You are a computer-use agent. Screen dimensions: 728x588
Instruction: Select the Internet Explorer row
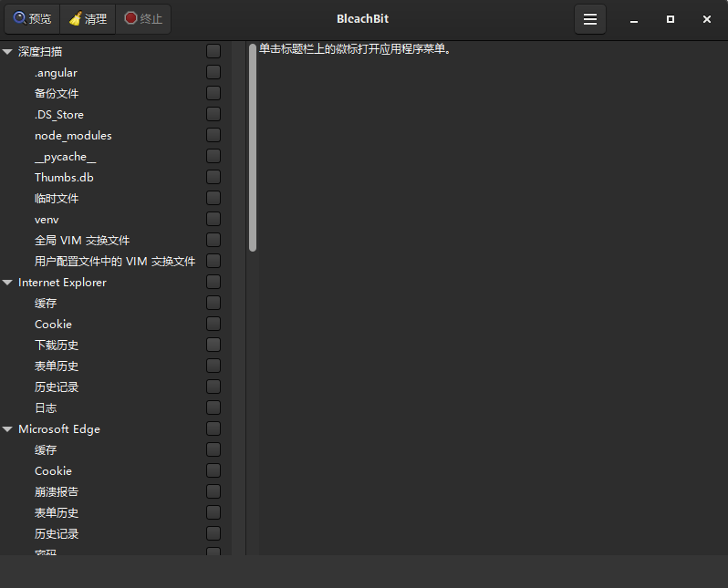(116, 283)
